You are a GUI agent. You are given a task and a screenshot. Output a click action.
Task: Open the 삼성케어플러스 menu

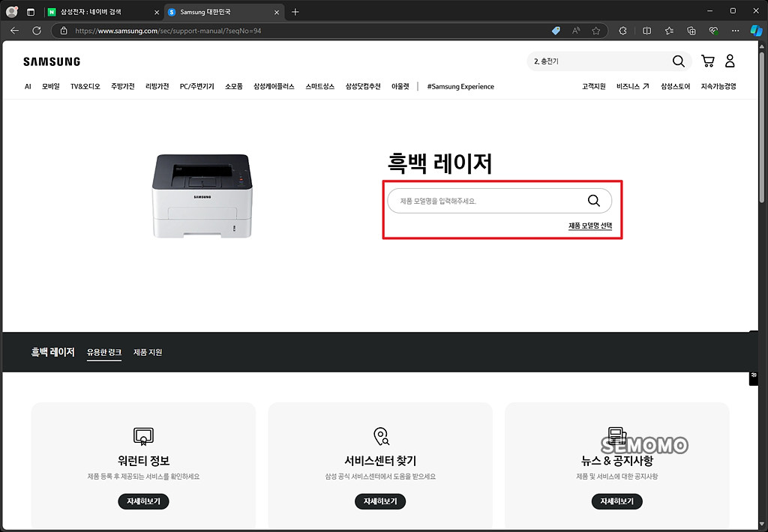274,87
